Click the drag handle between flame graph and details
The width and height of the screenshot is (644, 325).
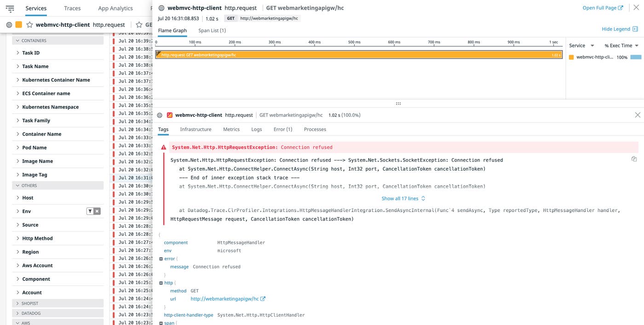pyautogui.click(x=398, y=103)
